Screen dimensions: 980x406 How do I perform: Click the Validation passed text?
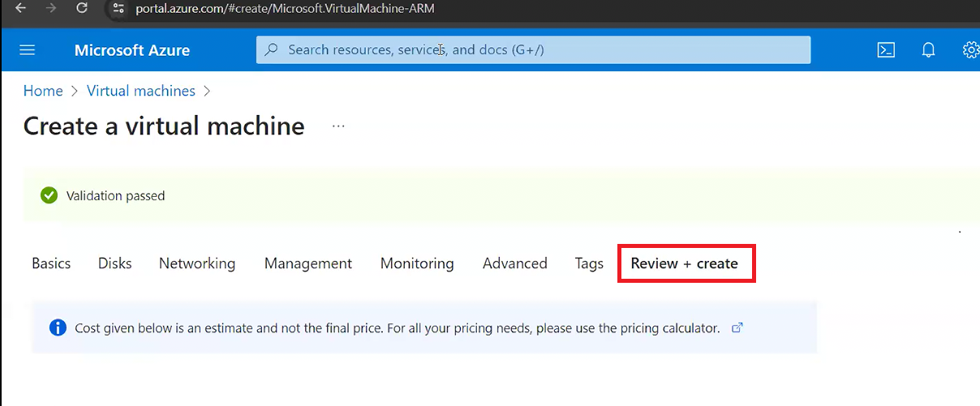pos(115,195)
